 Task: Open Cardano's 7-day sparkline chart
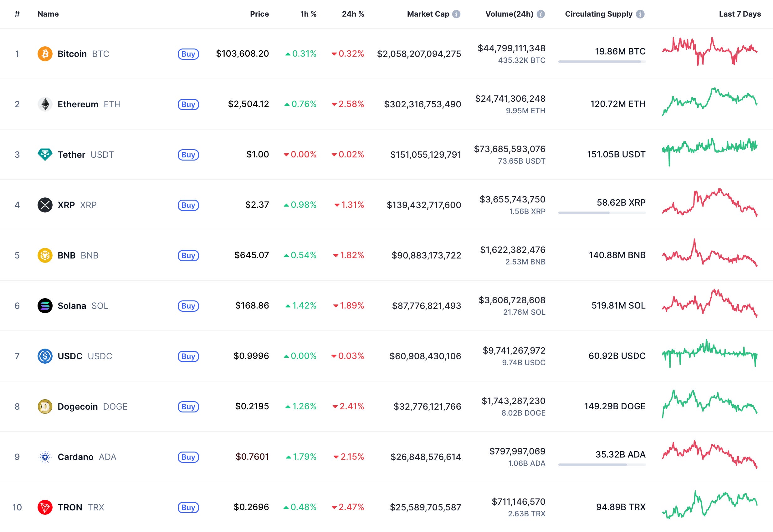pos(710,454)
